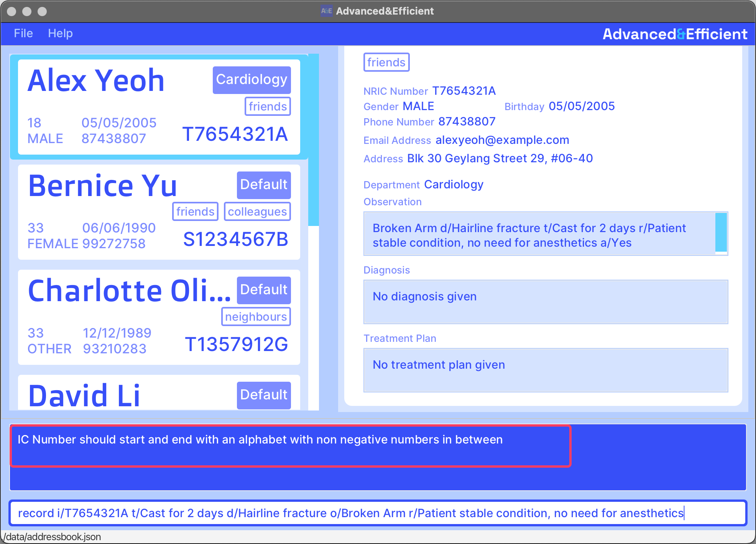This screenshot has height=544, width=756.
Task: Click the neighbours tag on Charlotte's card
Action: pyautogui.click(x=256, y=317)
